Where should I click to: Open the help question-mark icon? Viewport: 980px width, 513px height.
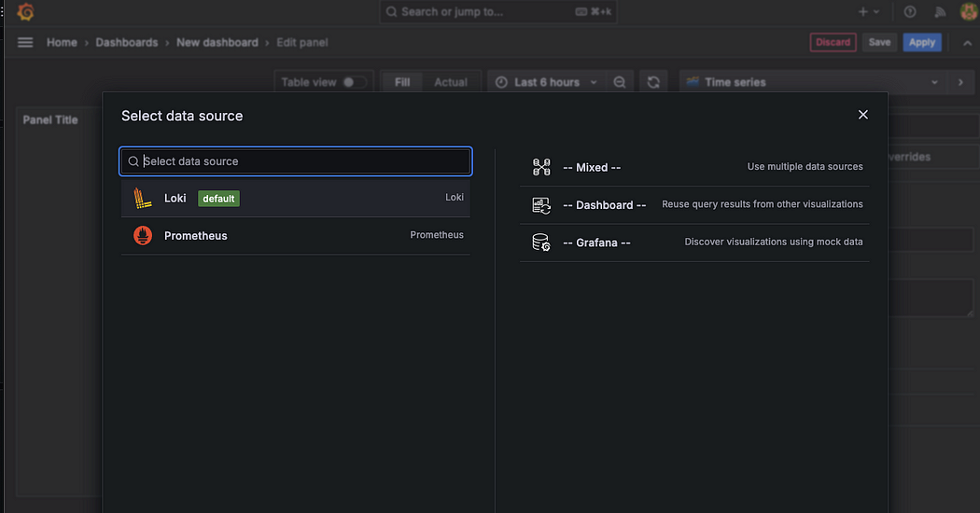pos(910,12)
